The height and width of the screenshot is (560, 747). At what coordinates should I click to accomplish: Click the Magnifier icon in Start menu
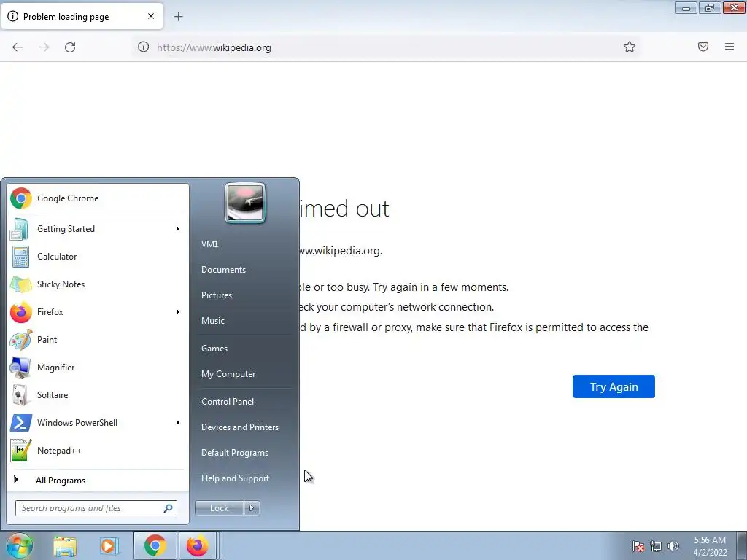(x=20, y=367)
